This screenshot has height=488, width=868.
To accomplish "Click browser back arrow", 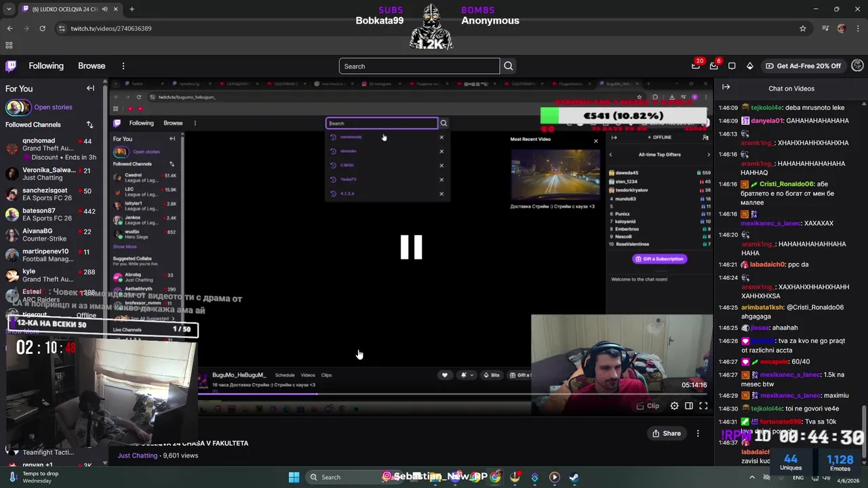I will [x=9, y=28].
